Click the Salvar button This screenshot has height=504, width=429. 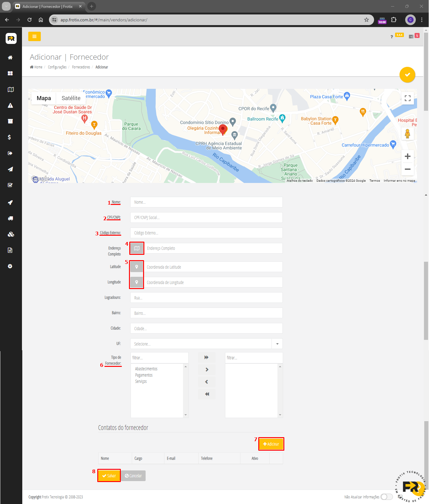coord(109,476)
